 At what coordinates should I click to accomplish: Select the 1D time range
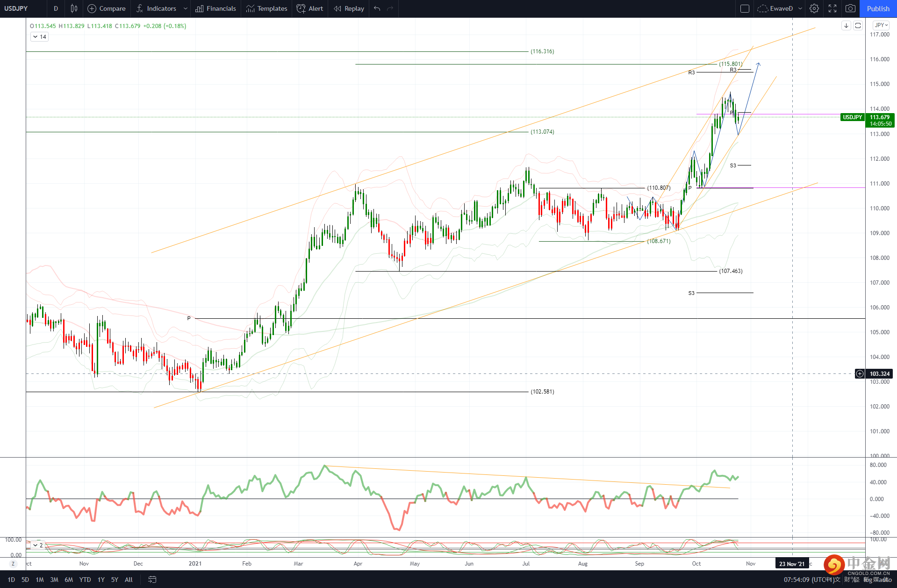pyautogui.click(x=11, y=580)
